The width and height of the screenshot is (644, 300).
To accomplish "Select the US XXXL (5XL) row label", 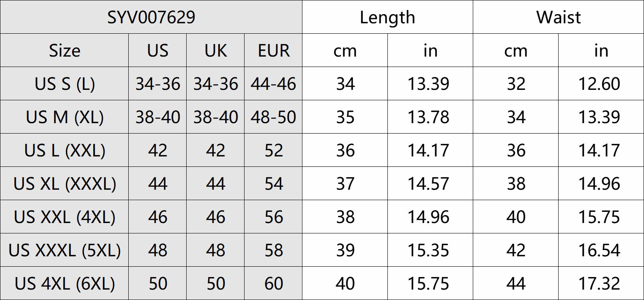I will (x=65, y=250).
